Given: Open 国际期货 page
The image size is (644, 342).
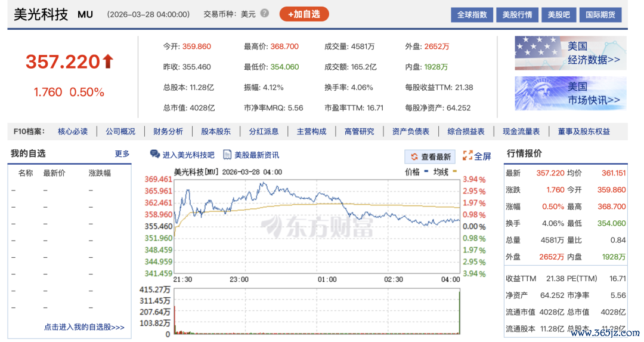Looking at the screenshot, I should coord(600,15).
